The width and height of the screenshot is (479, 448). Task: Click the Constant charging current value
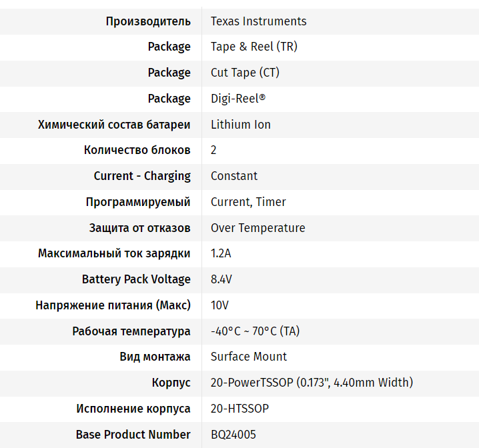(x=233, y=176)
